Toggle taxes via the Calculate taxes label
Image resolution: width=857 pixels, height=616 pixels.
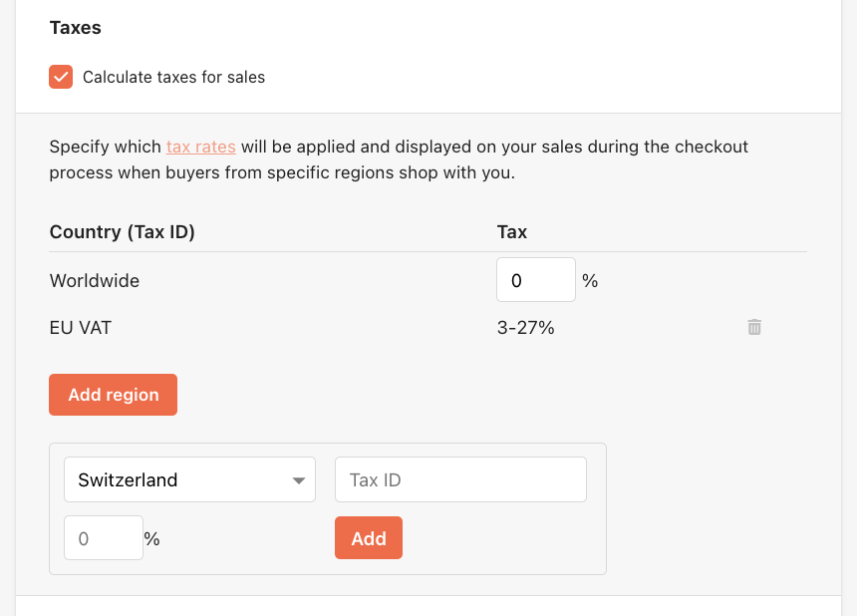(173, 77)
